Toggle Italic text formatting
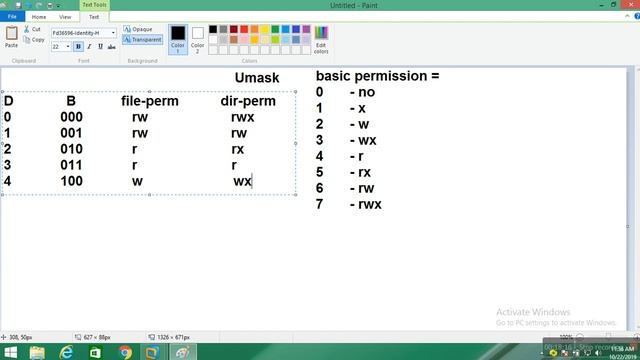This screenshot has width=640, height=360. point(89,47)
